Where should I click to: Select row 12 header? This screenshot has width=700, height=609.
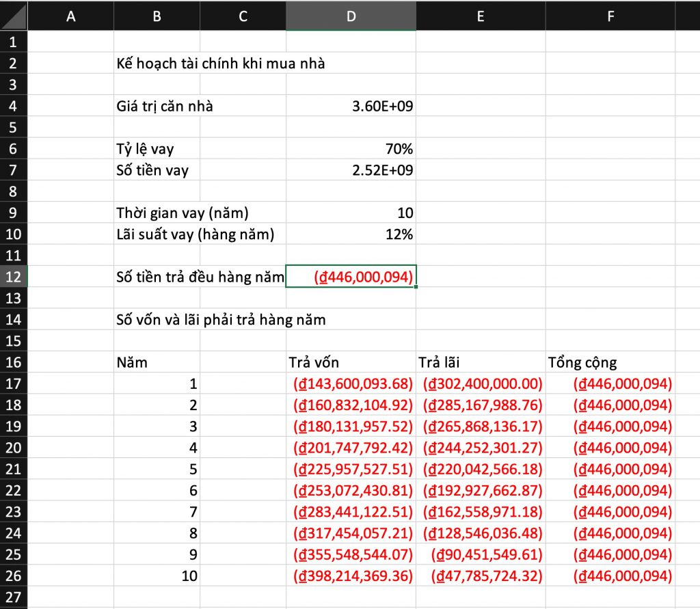click(14, 276)
